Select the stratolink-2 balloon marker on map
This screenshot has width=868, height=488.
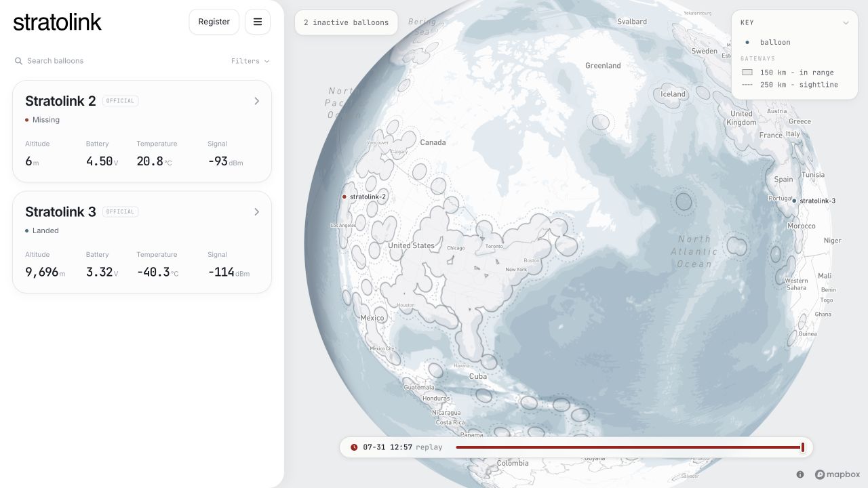pyautogui.click(x=344, y=197)
